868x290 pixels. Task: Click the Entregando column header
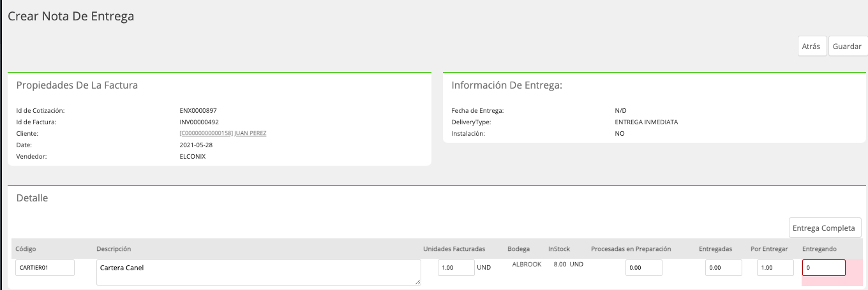819,249
